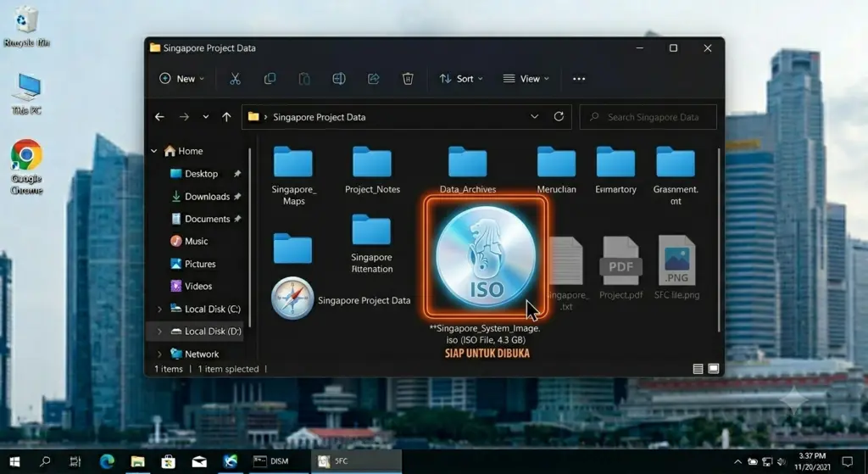Click the volume icon in system tray
868x474 pixels.
[x=781, y=461]
